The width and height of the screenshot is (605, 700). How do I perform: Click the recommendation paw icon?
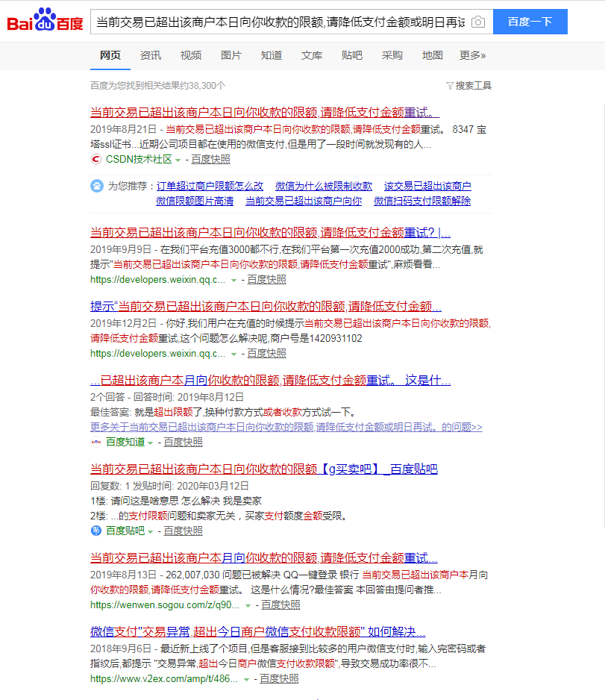[97, 186]
